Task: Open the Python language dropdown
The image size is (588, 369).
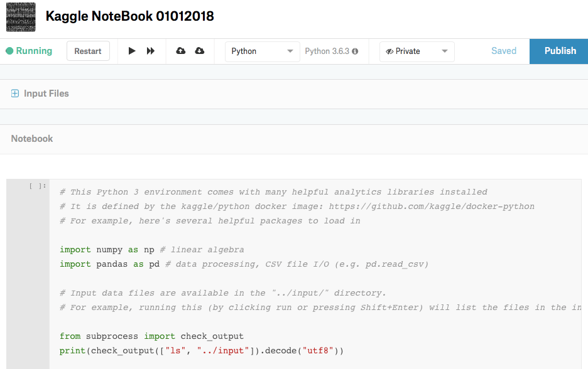Action: coord(262,51)
